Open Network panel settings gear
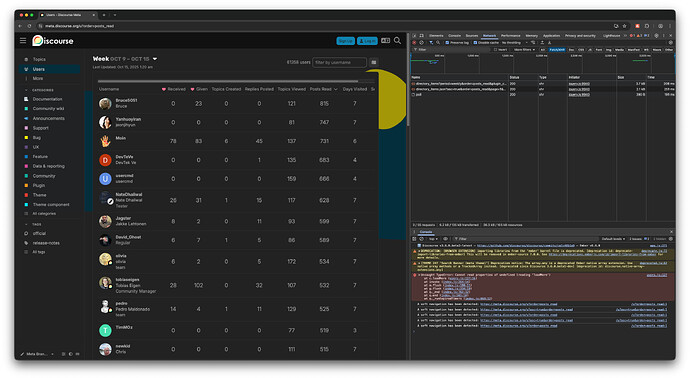Image resolution: width=690 pixels, height=378 pixels. tap(671, 43)
